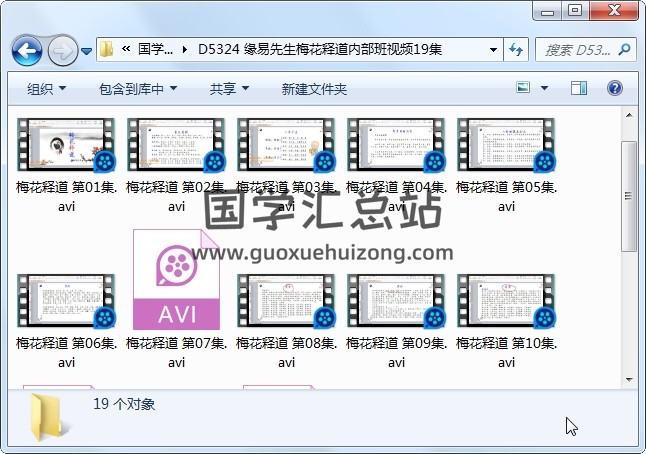Click the 19 个对象 status text
The height and width of the screenshot is (454, 646).
(x=124, y=404)
